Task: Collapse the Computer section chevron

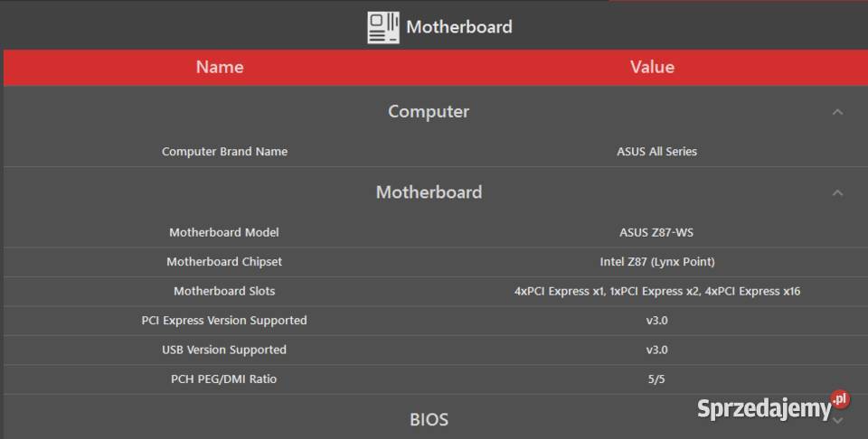Action: pos(837,112)
